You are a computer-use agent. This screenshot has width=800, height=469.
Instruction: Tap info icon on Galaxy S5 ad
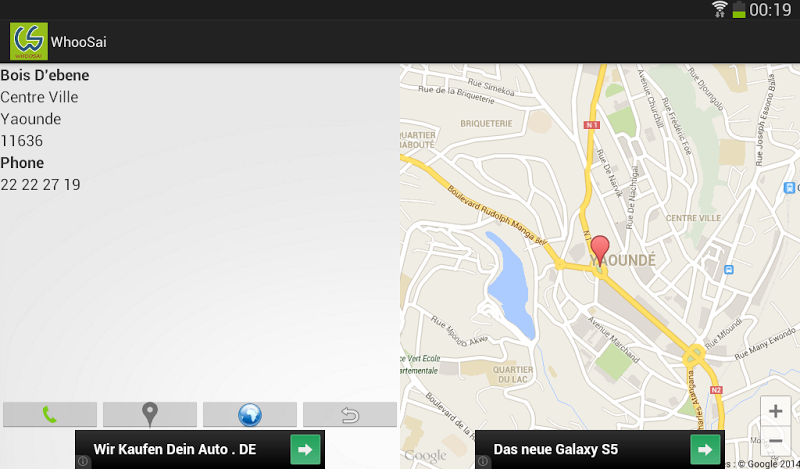coord(483,461)
